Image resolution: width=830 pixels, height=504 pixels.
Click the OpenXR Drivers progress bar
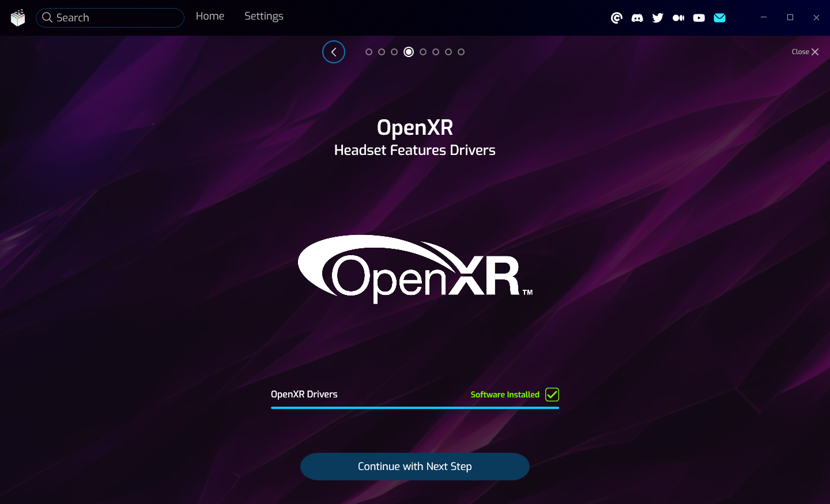415,408
